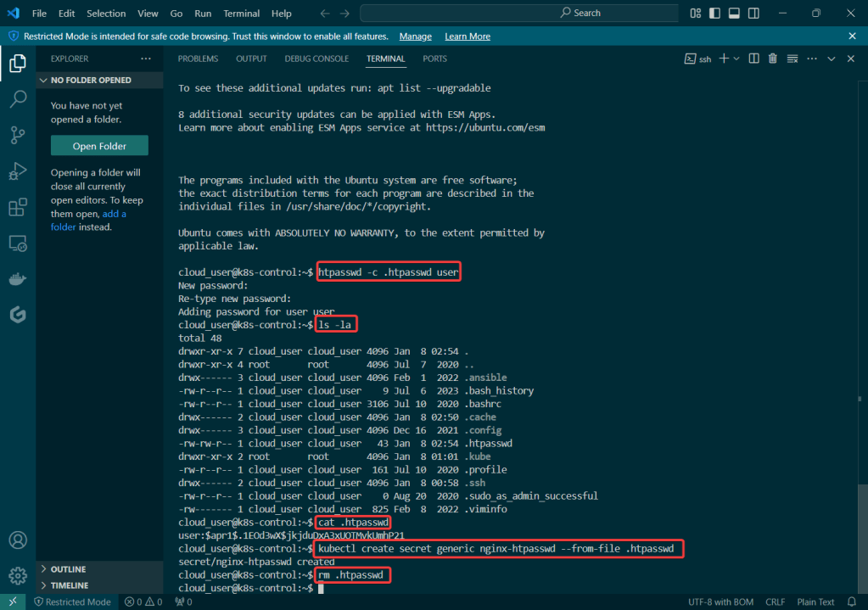Screen dimensions: 868x610
Task: Switch to the Debug Console tab
Action: (x=316, y=59)
